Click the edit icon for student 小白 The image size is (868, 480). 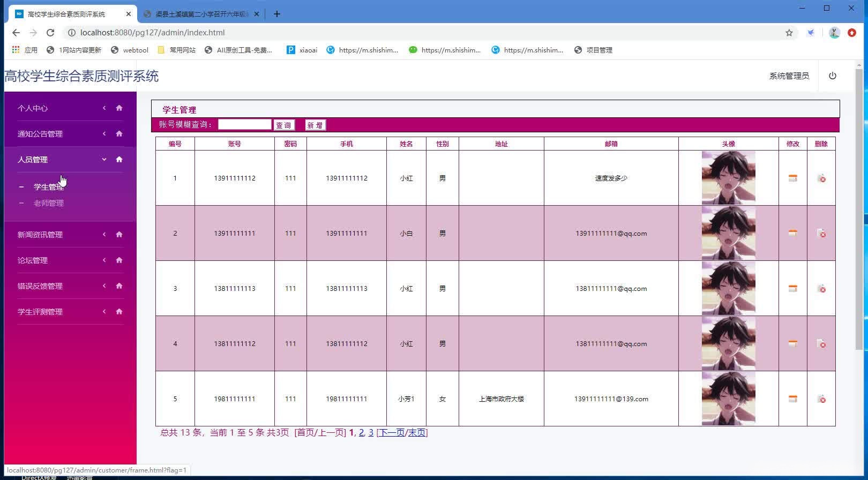click(792, 234)
